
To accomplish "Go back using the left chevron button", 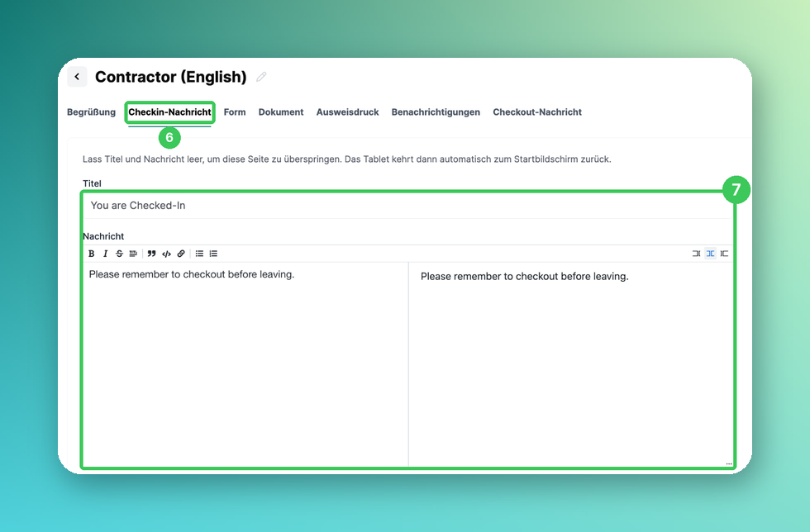I will [x=77, y=77].
